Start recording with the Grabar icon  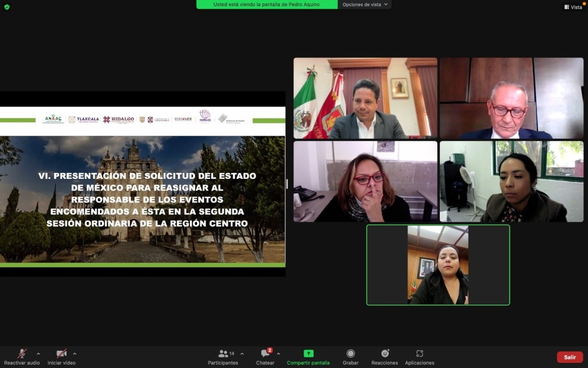click(350, 354)
